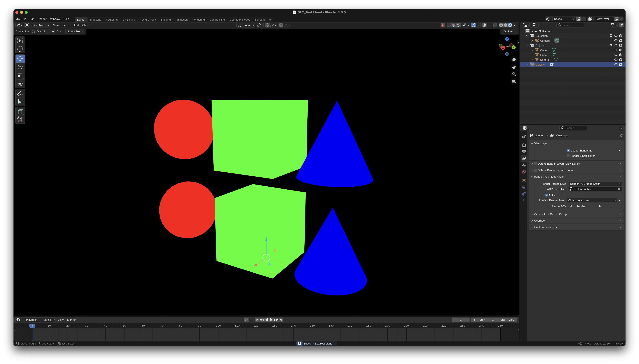Enable Octane Render Layers(View Layer) checkbox
Image resolution: width=639 pixels, height=364 pixels.
tap(535, 164)
